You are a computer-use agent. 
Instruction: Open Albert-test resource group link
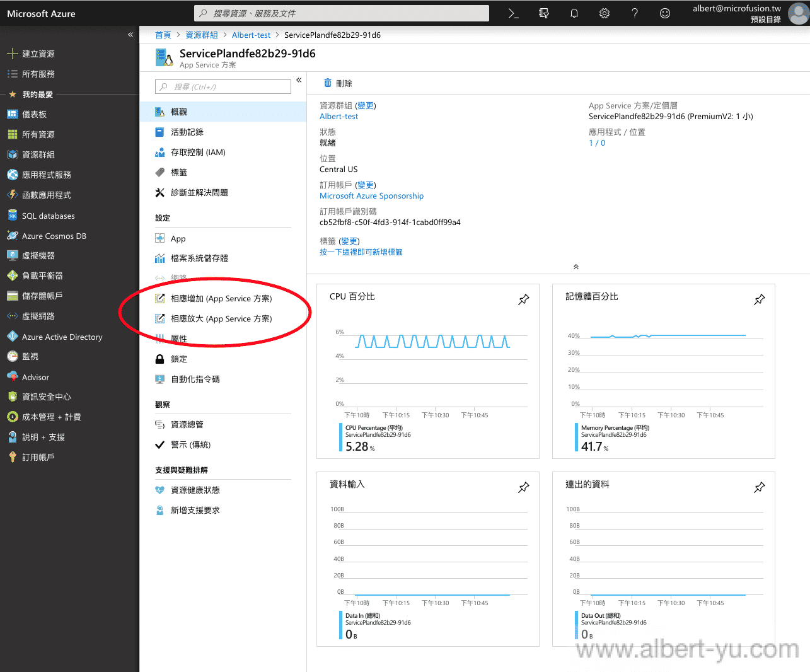tap(338, 117)
